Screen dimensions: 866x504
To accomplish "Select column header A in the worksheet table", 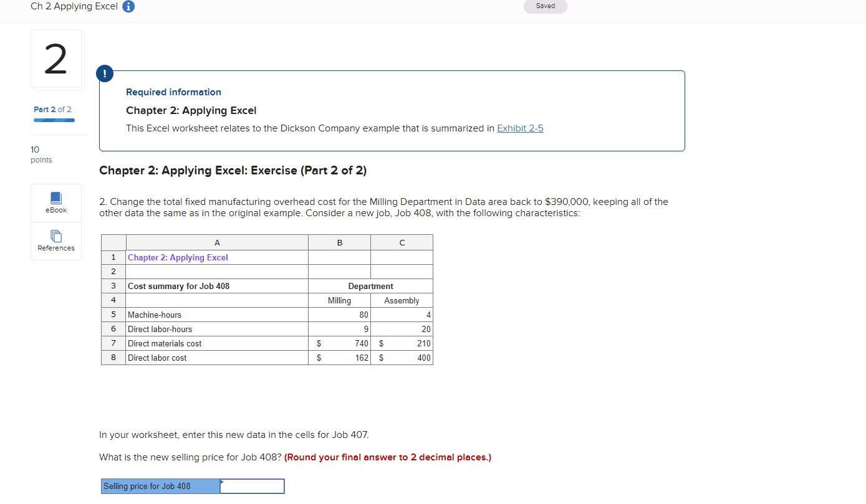I will (217, 242).
